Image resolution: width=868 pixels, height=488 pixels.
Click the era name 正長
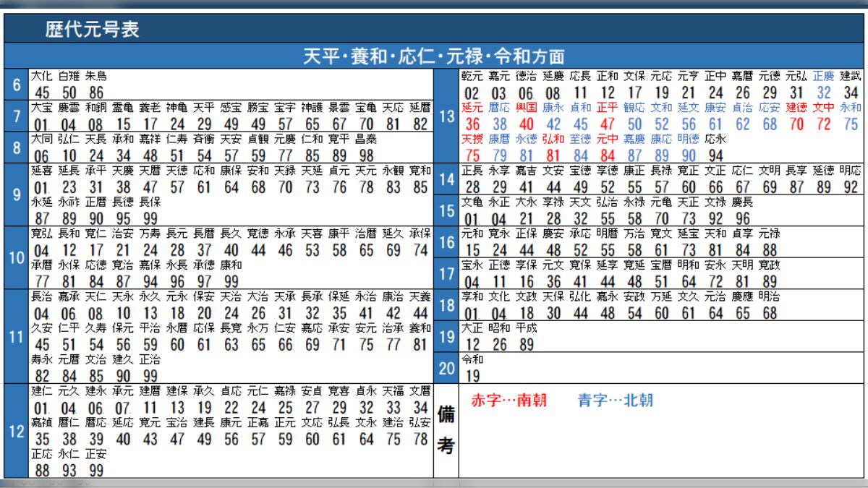coord(472,171)
